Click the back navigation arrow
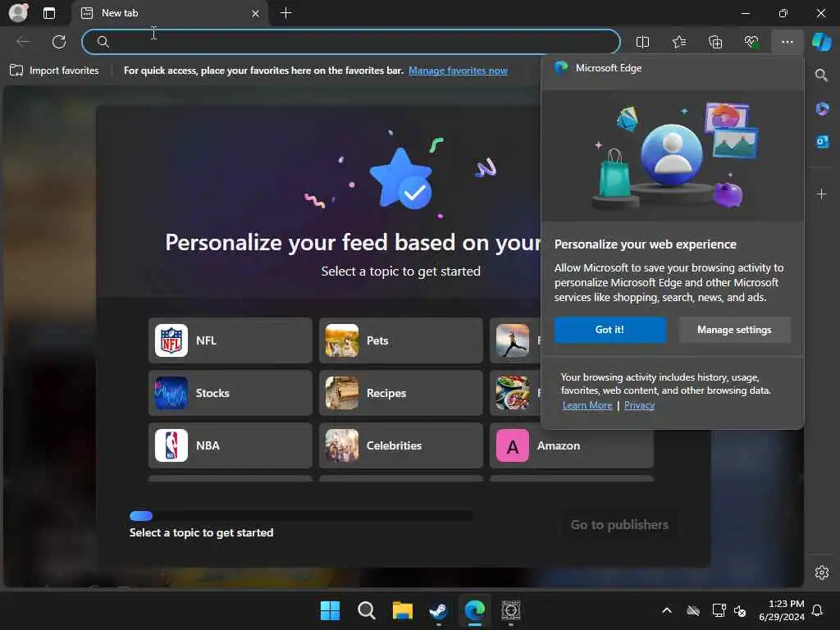 (x=23, y=42)
